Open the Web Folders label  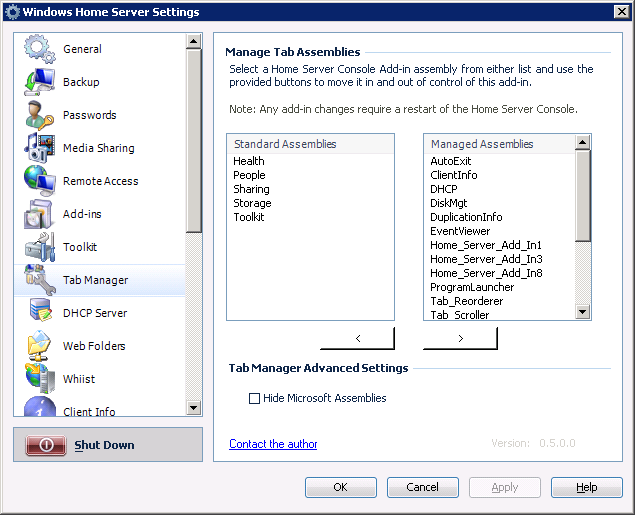coord(94,346)
